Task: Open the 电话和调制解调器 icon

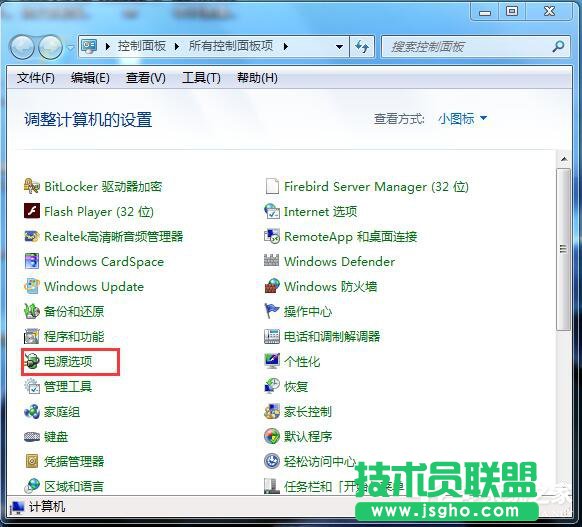Action: 272,336
